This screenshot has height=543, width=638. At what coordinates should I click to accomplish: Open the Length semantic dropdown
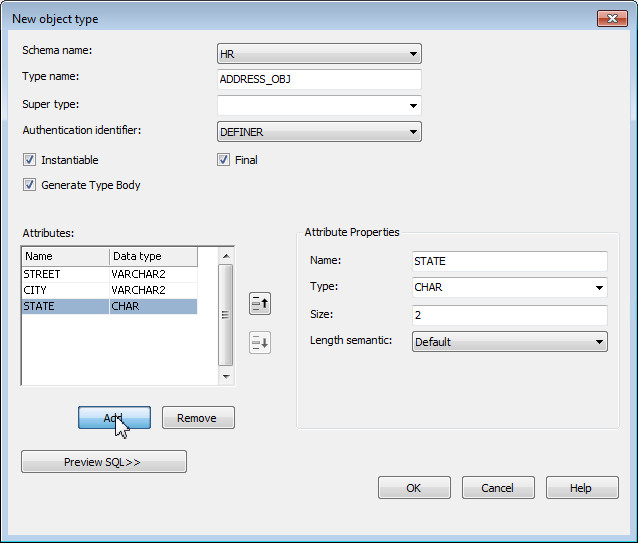click(x=510, y=342)
